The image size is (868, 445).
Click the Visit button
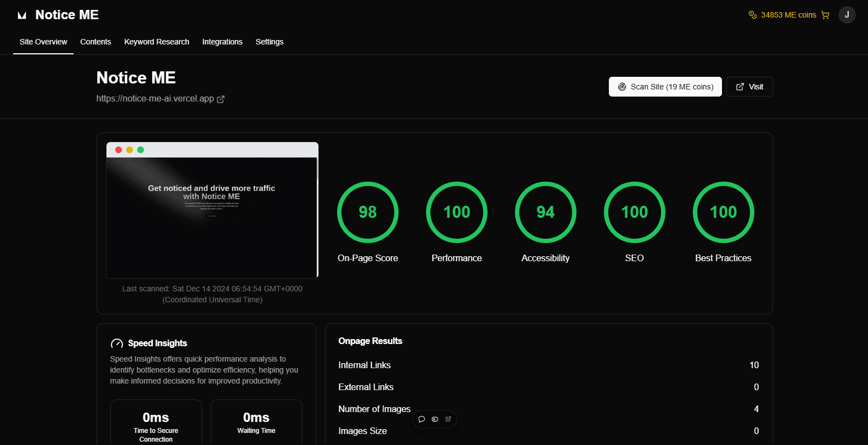click(749, 87)
